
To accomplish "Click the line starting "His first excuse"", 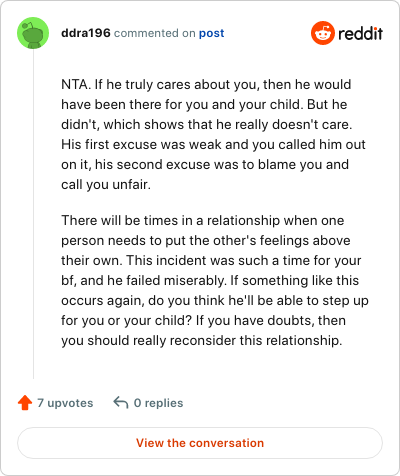I will point(213,144).
